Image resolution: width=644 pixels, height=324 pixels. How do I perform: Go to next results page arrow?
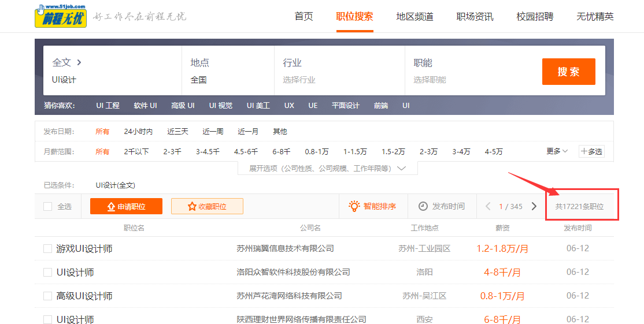pos(534,206)
